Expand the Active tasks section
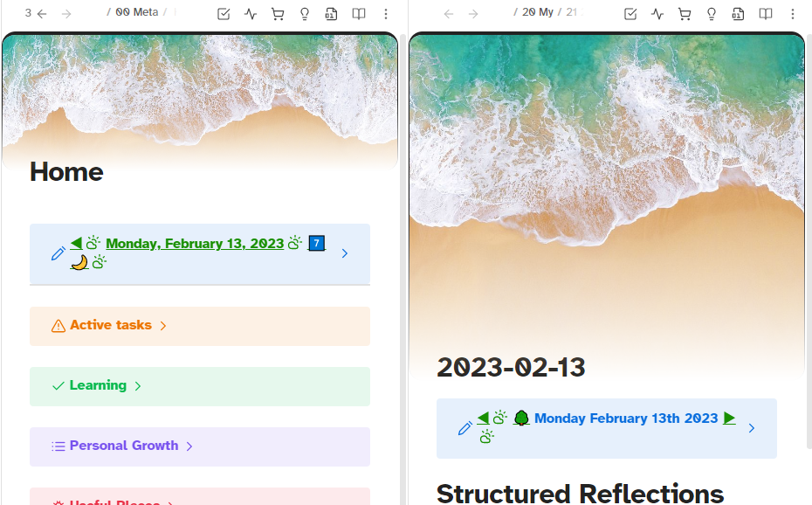Image resolution: width=812 pixels, height=505 pixels. click(x=112, y=325)
